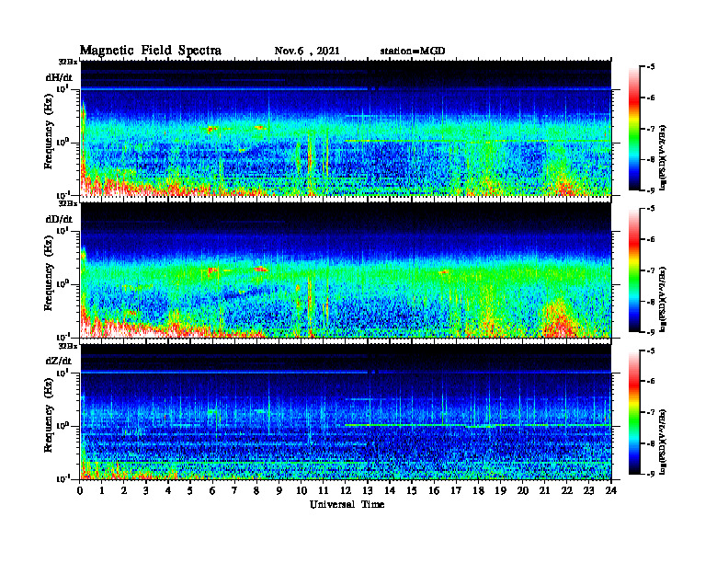Image resolution: width=728 pixels, height=563 pixels.
Task: Click the "18" hour tick label
Action: tap(478, 491)
